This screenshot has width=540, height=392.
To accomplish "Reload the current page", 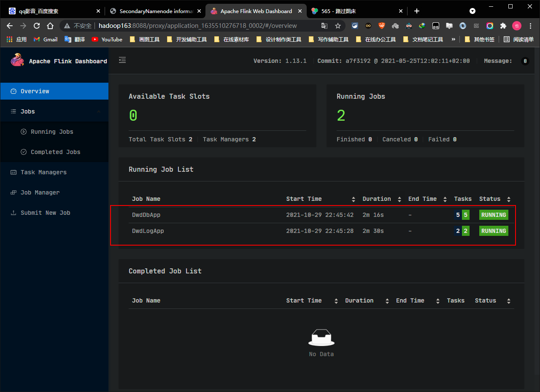I will (x=37, y=26).
